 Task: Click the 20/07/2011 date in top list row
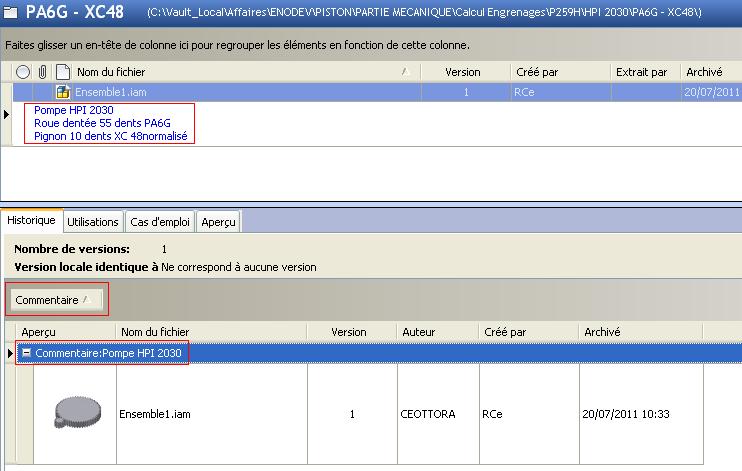pyautogui.click(x=711, y=92)
